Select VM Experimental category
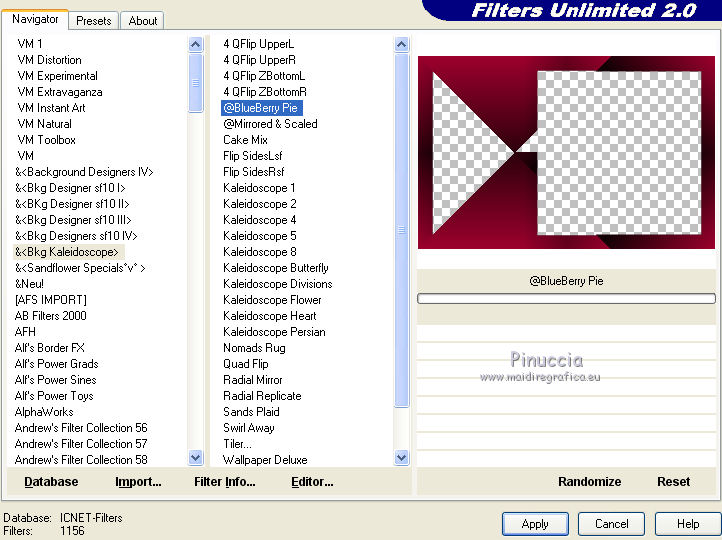Viewport: 722px width, 540px height. [x=58, y=76]
